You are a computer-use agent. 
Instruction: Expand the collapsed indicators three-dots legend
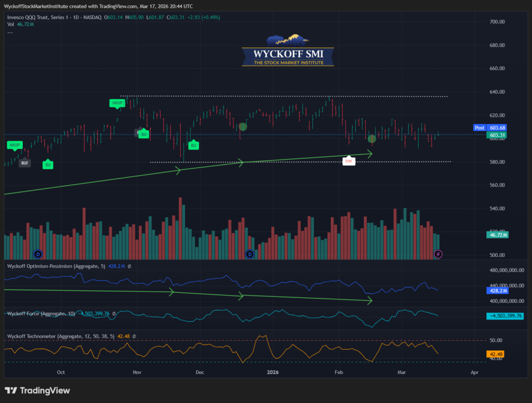10,32
